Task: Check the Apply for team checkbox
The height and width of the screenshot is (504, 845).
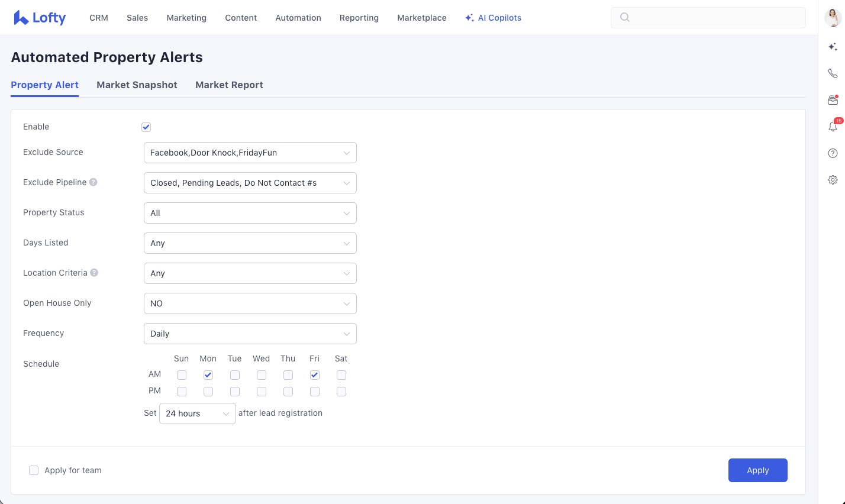Action: coord(34,470)
